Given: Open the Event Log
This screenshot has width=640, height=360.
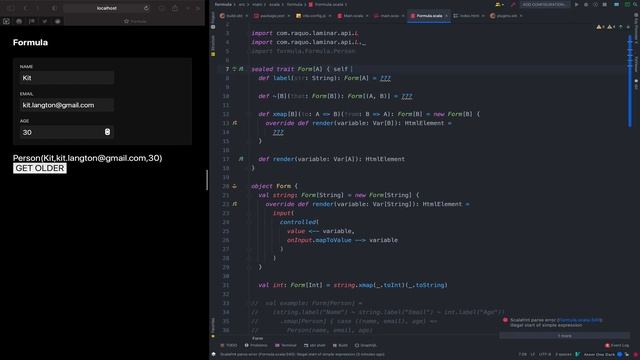Looking at the screenshot, I should [617, 345].
